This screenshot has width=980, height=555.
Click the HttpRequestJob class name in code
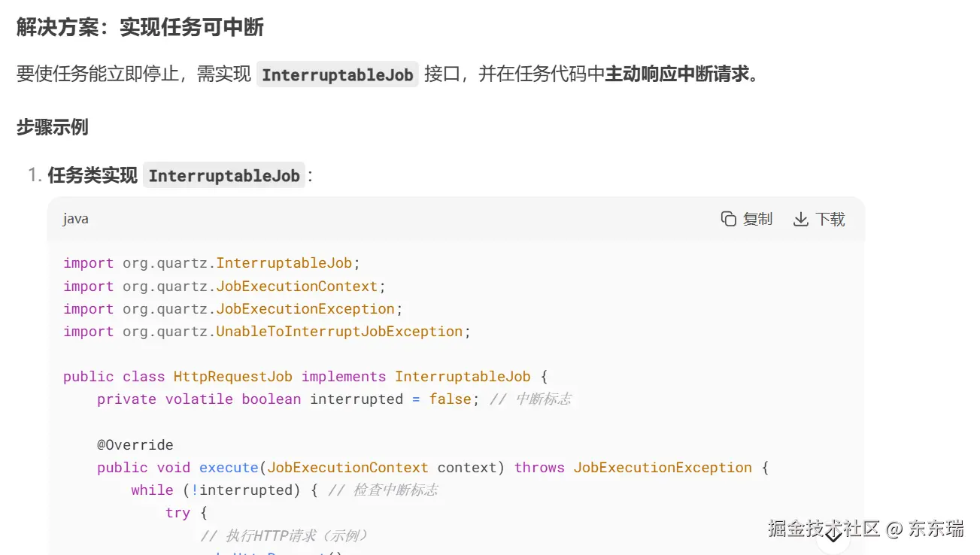coord(233,377)
